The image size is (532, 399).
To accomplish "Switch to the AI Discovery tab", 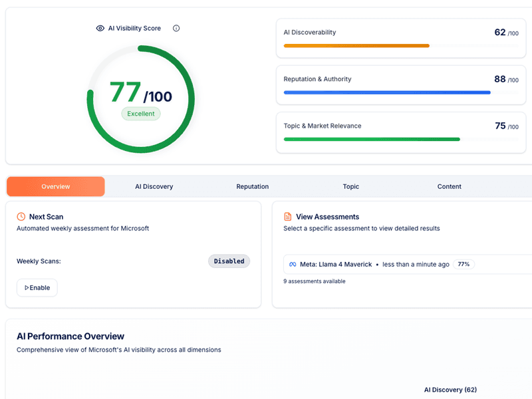I will point(154,186).
